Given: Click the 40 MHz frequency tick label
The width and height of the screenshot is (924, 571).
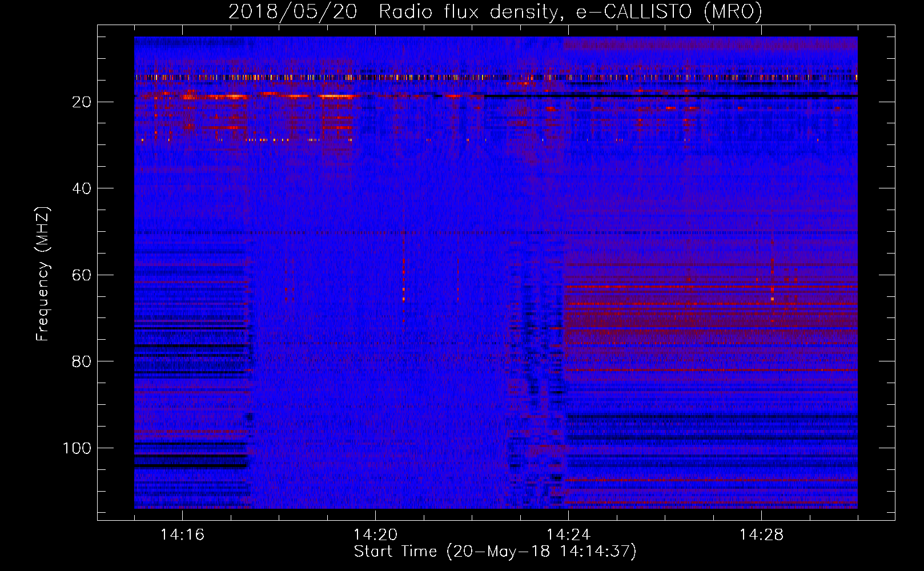Looking at the screenshot, I should coord(82,188).
